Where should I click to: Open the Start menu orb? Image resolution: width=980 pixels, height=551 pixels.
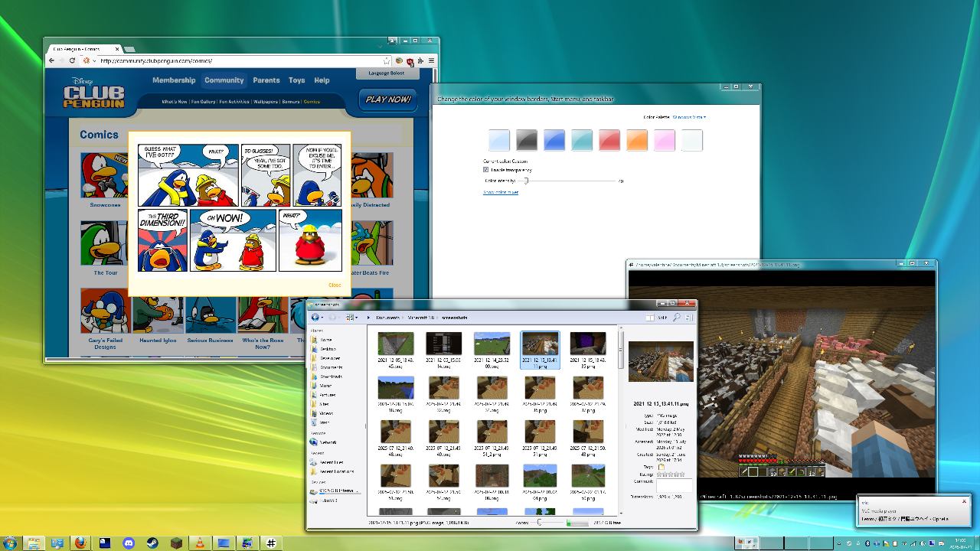(10, 543)
